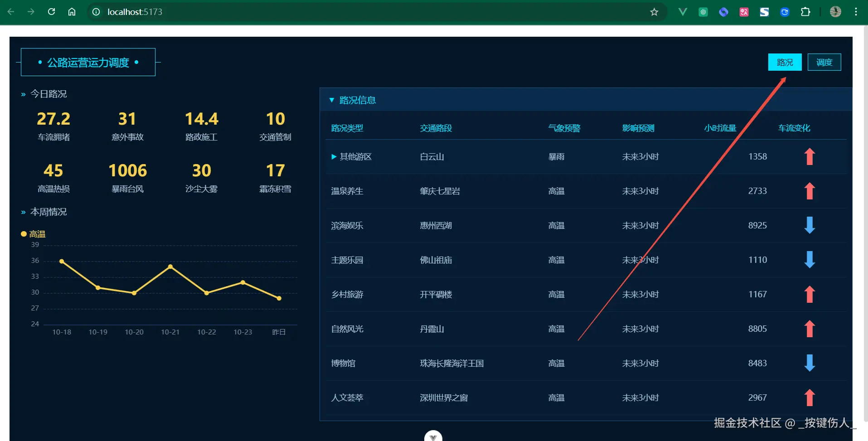868x441 pixels.
Task: Click the 45 高温热损 value
Action: pos(53,170)
